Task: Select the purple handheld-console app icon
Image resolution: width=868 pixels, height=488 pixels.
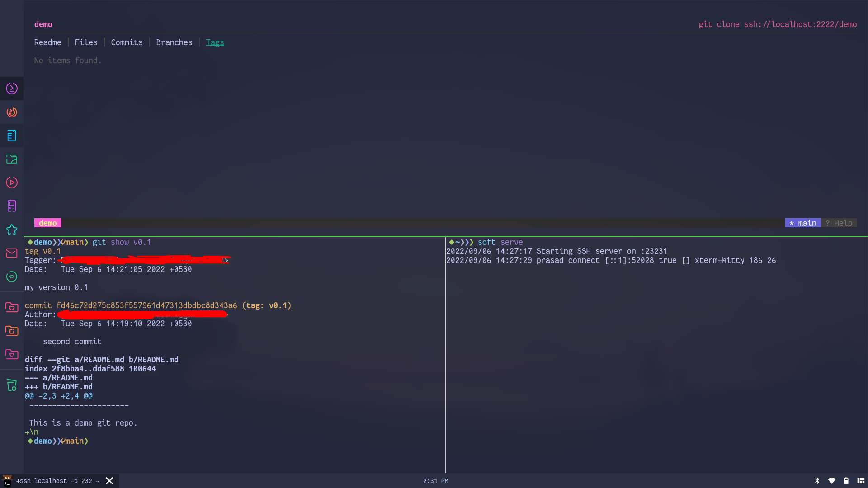Action: tap(12, 206)
